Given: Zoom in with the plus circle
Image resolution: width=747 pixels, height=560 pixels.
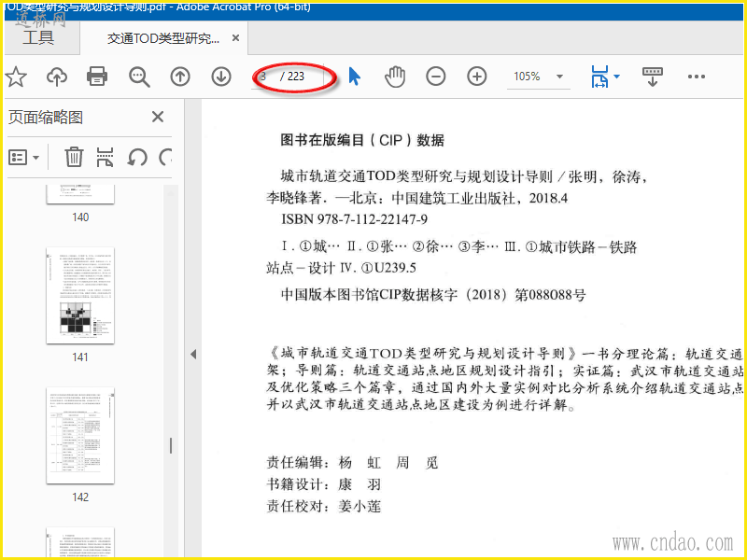Looking at the screenshot, I should (477, 77).
